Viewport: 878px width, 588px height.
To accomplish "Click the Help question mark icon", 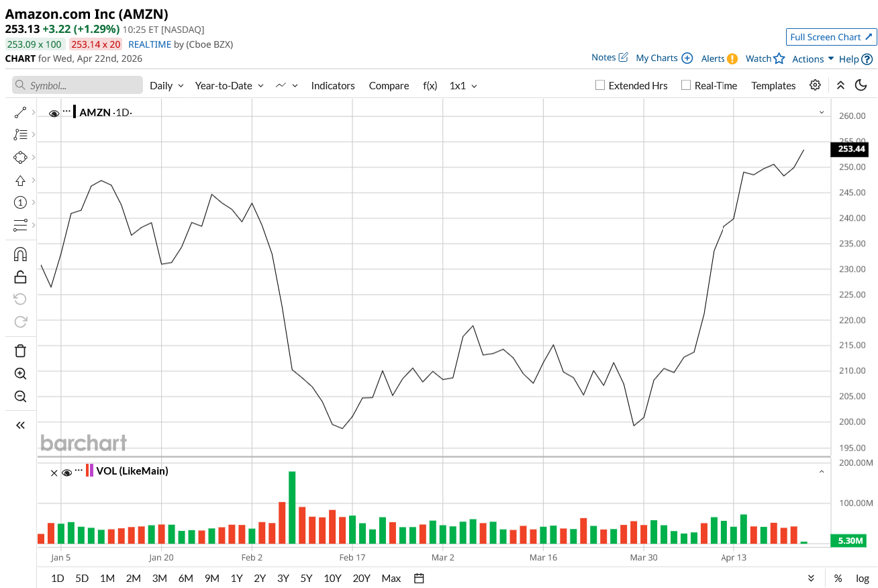I will pos(867,59).
